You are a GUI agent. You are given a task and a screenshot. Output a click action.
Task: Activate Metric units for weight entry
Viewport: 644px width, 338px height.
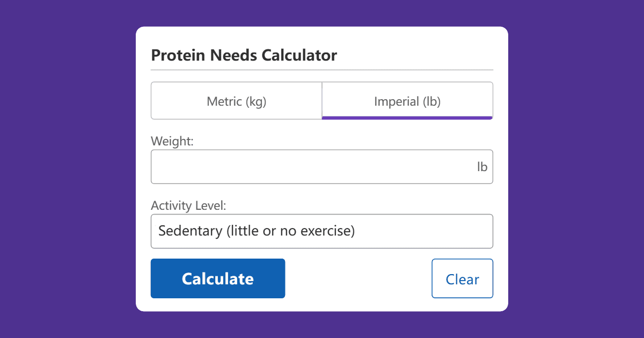[x=236, y=101]
